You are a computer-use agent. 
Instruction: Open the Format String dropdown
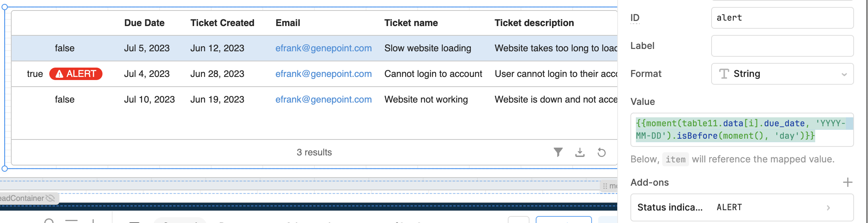pyautogui.click(x=782, y=74)
